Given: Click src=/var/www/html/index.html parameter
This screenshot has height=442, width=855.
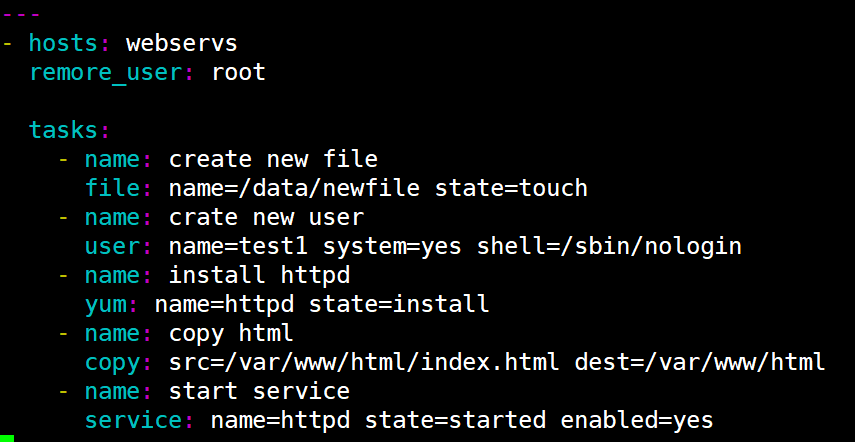Looking at the screenshot, I should (364, 362).
